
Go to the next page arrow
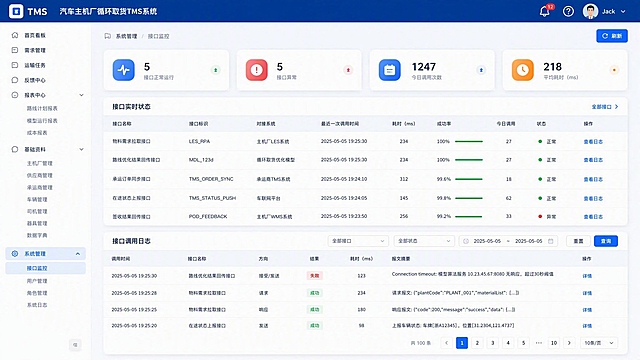(x=569, y=343)
